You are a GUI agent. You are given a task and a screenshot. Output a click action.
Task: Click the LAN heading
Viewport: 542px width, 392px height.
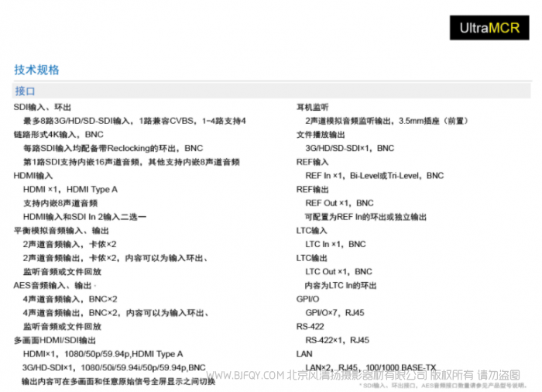pyautogui.click(x=304, y=354)
